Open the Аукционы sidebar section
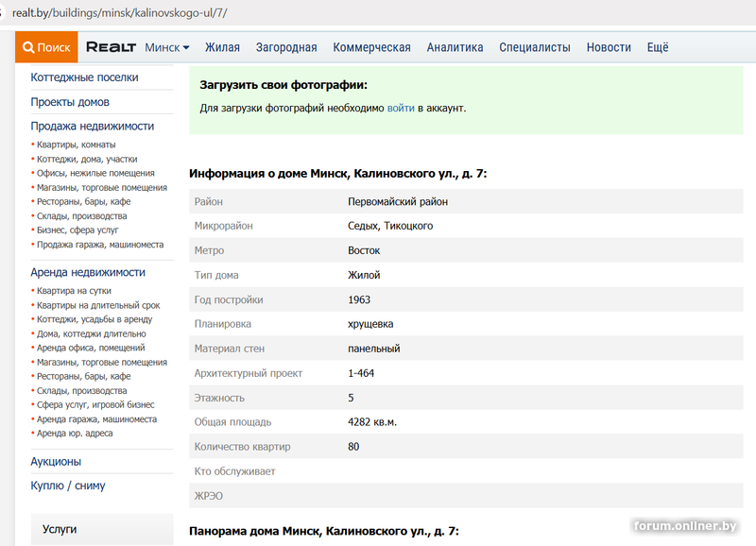 (56, 462)
